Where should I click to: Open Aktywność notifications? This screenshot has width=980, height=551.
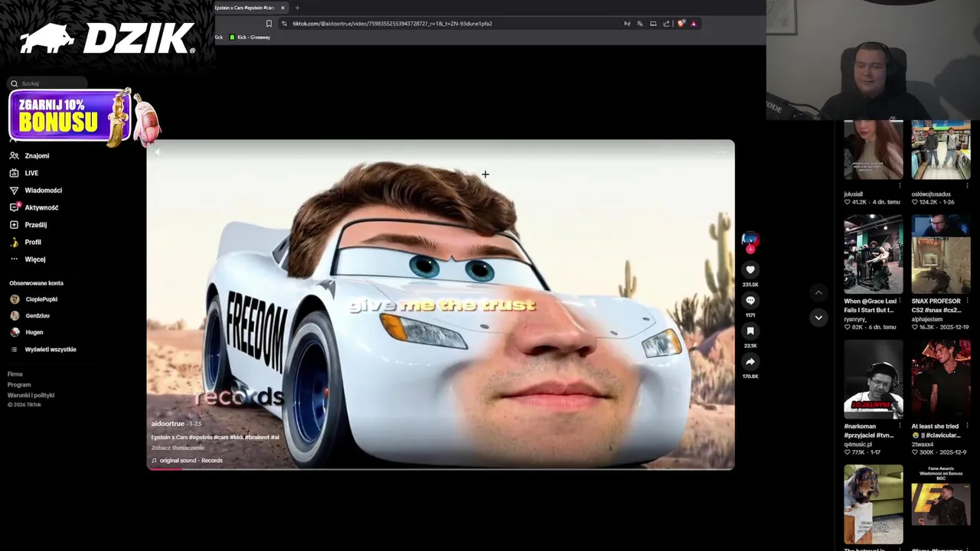click(x=34, y=207)
